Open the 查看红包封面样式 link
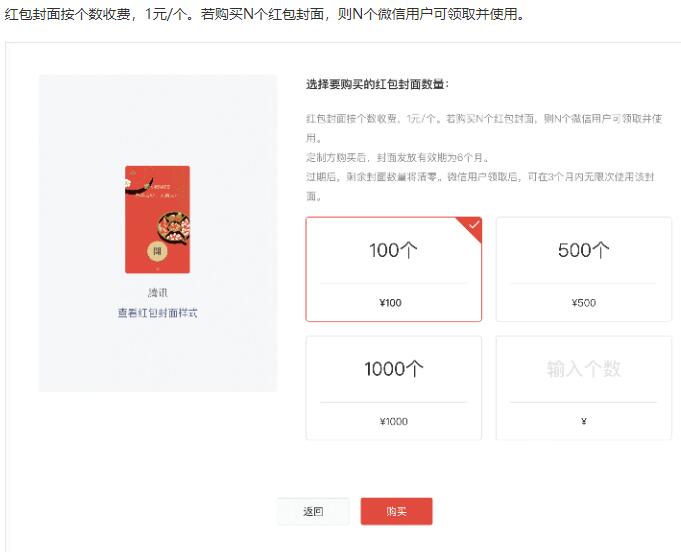 [x=158, y=313]
